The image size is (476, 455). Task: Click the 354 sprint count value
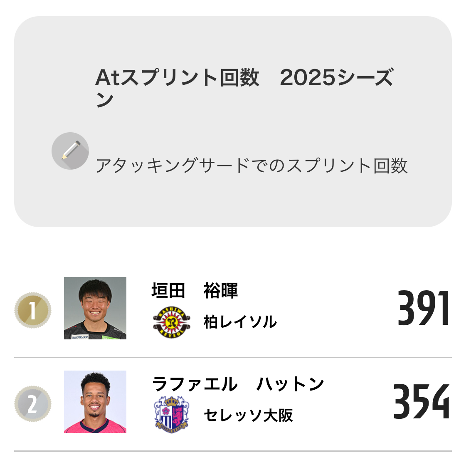(x=421, y=402)
